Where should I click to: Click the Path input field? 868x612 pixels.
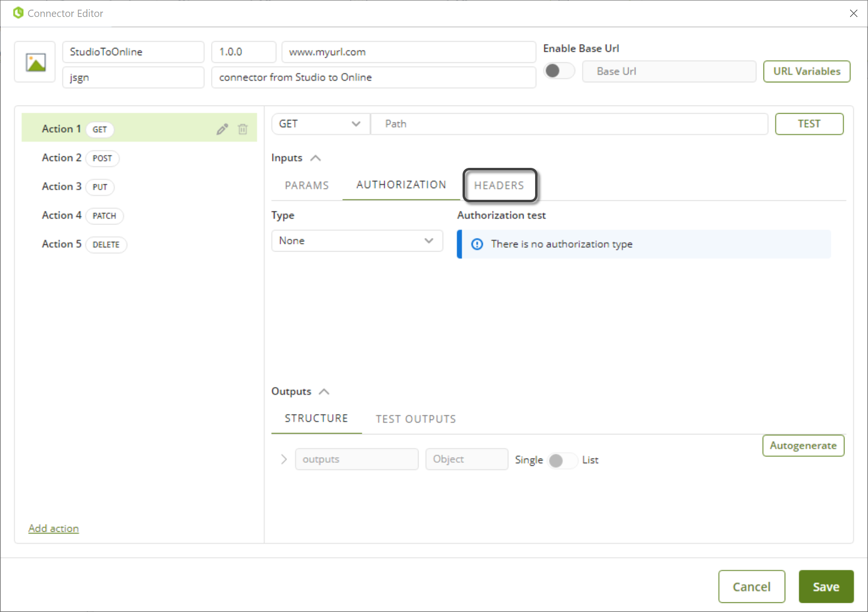[x=569, y=124]
